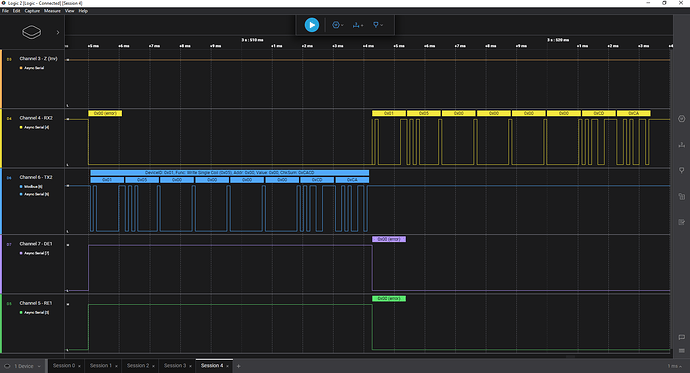Screen dimensions: 690x373
Task: Open the 1 Device selector dropdown
Action: (x=23, y=366)
